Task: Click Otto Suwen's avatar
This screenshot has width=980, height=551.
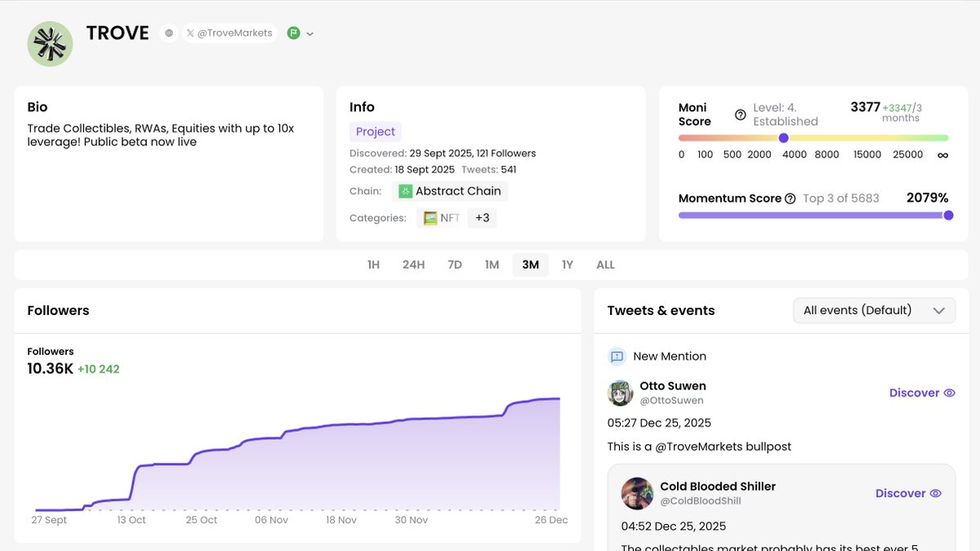Action: (x=621, y=393)
